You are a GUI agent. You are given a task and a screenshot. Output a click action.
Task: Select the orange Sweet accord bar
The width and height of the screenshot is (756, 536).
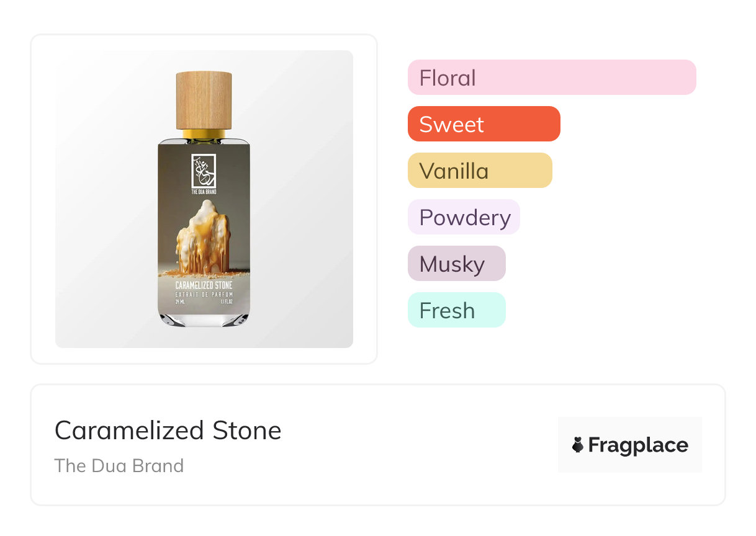pos(484,124)
